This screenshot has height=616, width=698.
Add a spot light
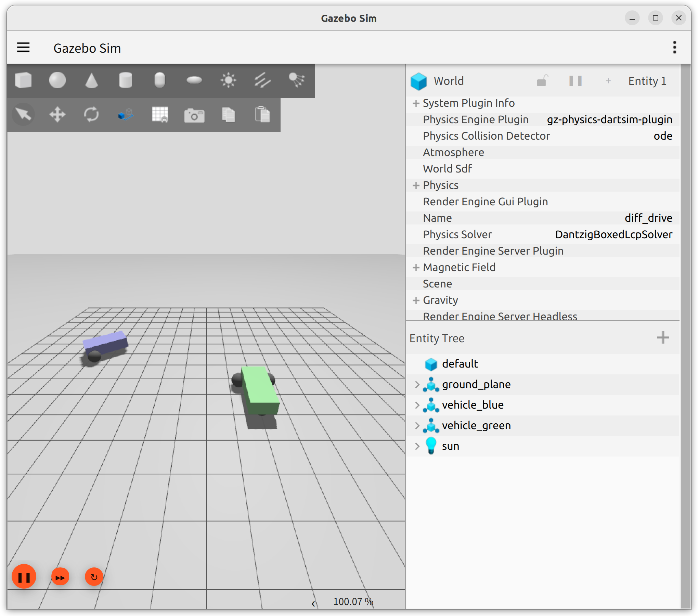tap(297, 80)
